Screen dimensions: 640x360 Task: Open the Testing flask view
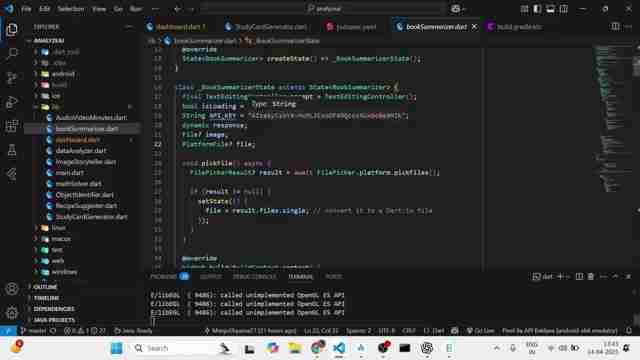pos(11,150)
